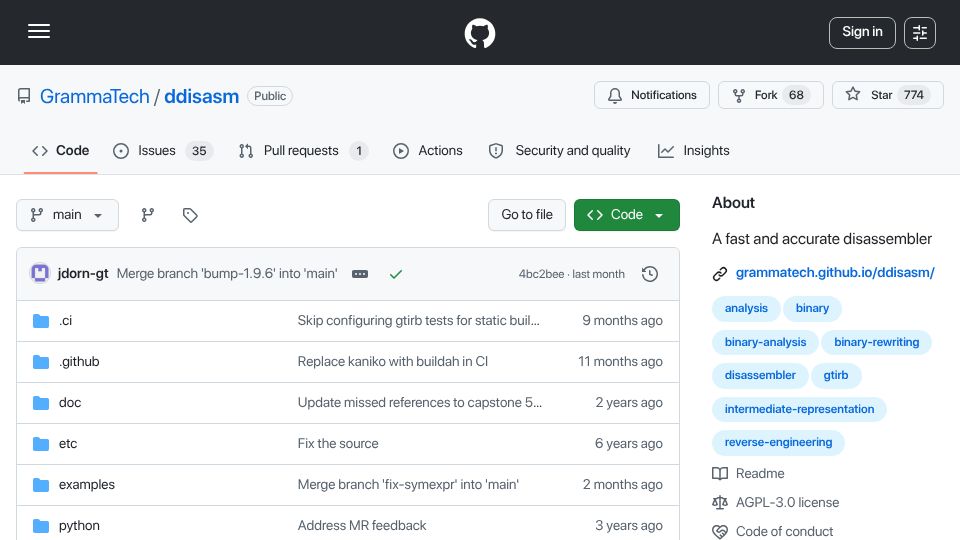
Task: Click the etc folder icon
Action: 41,444
